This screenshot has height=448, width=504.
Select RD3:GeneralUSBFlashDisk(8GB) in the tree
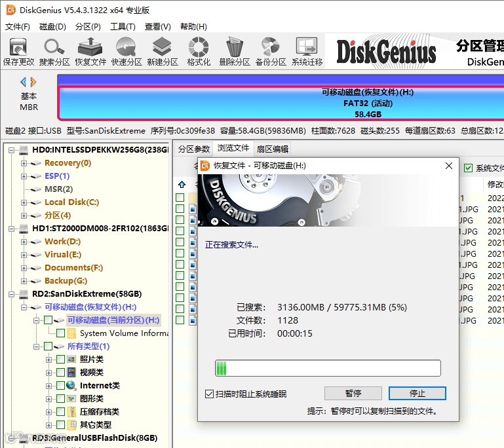[x=94, y=438]
